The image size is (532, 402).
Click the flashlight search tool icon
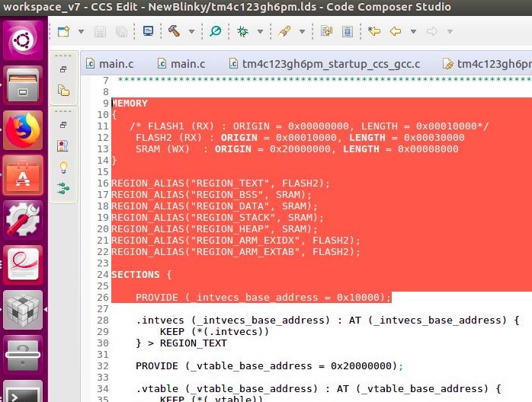coord(284,31)
